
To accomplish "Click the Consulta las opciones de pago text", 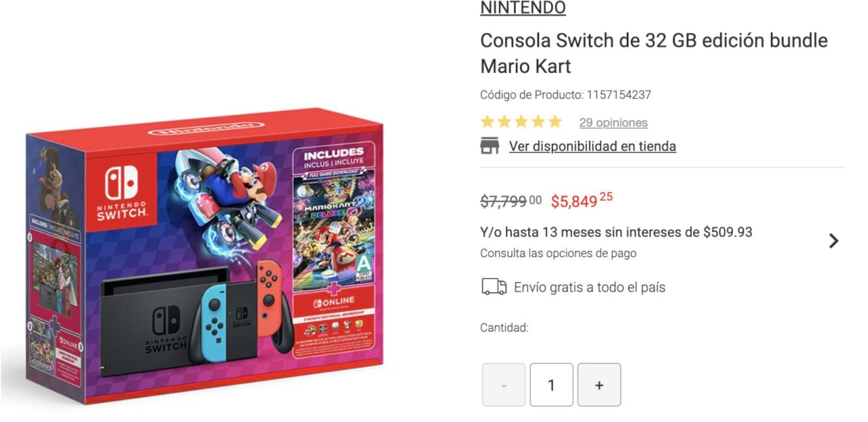I will point(558,253).
